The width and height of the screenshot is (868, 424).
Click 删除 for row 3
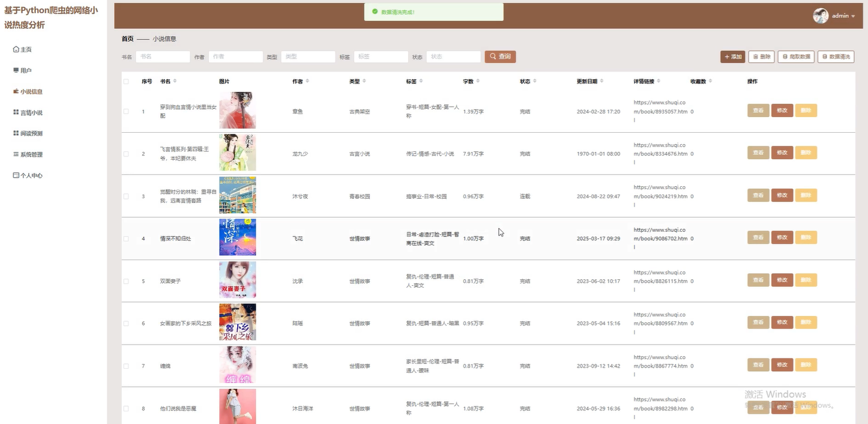806,195
